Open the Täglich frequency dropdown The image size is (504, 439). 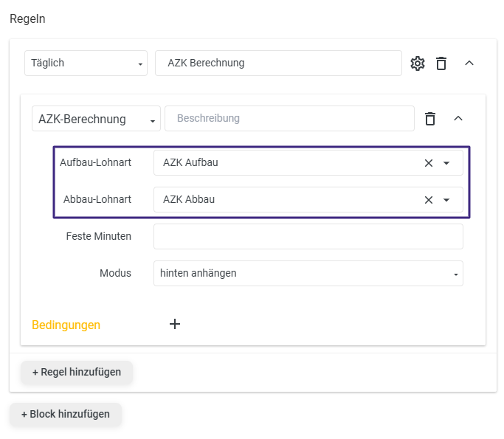(x=86, y=63)
